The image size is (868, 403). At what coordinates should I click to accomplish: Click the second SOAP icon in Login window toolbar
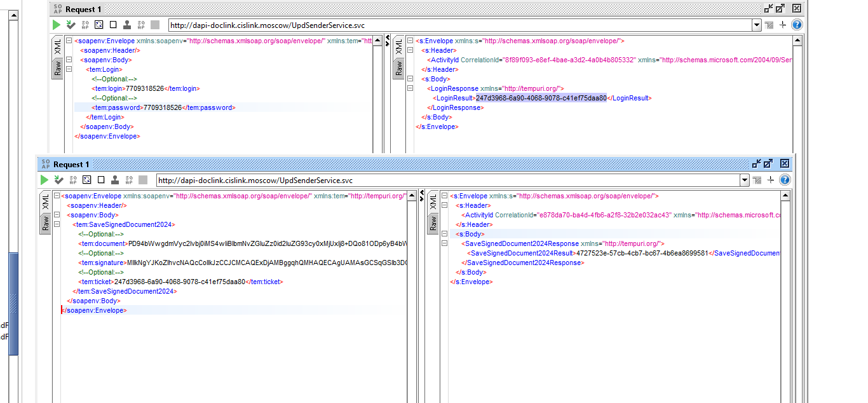[141, 25]
